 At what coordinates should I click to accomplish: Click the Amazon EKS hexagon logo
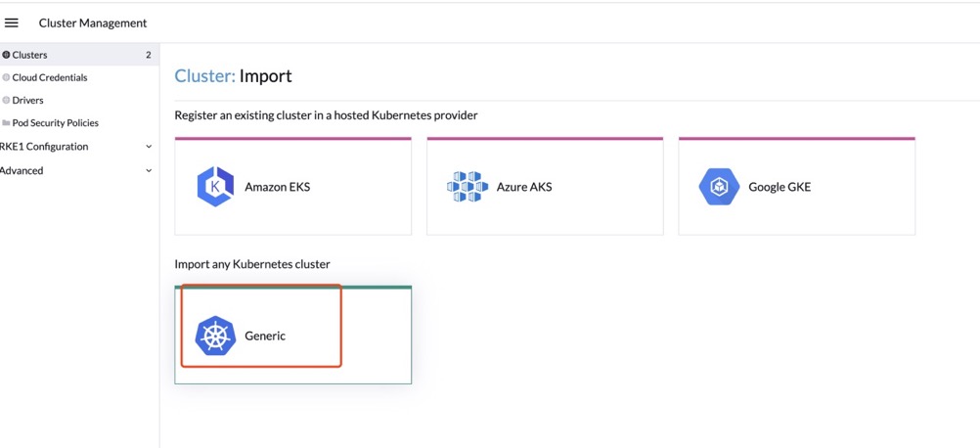pyautogui.click(x=215, y=187)
